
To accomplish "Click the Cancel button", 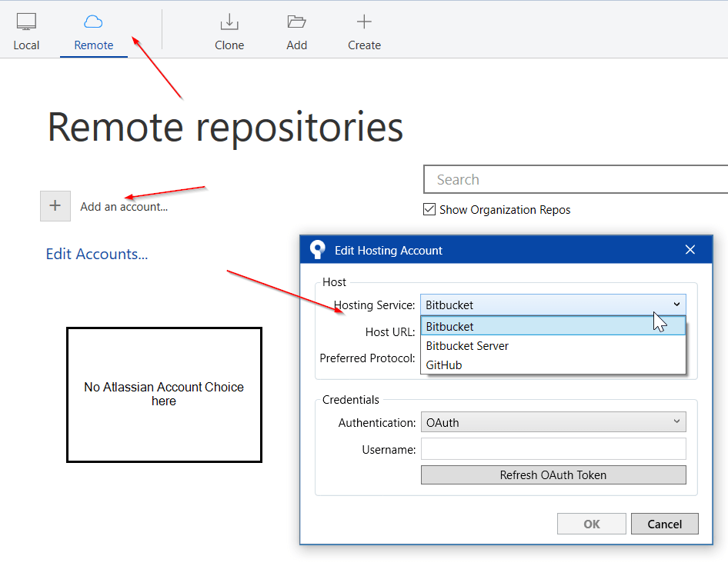I will [664, 524].
